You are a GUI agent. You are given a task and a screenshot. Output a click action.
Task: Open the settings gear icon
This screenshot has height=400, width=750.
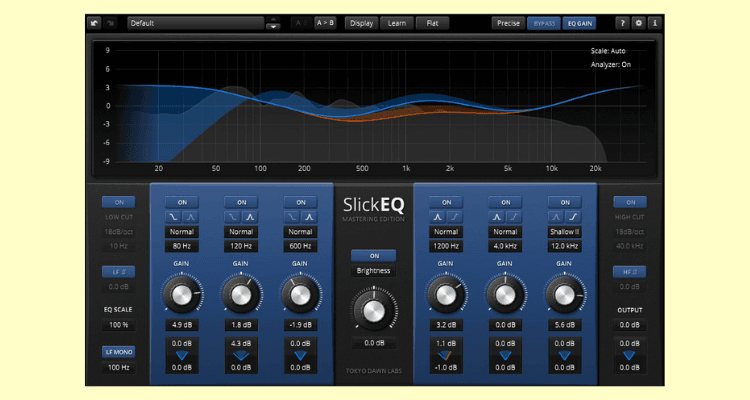tap(639, 23)
